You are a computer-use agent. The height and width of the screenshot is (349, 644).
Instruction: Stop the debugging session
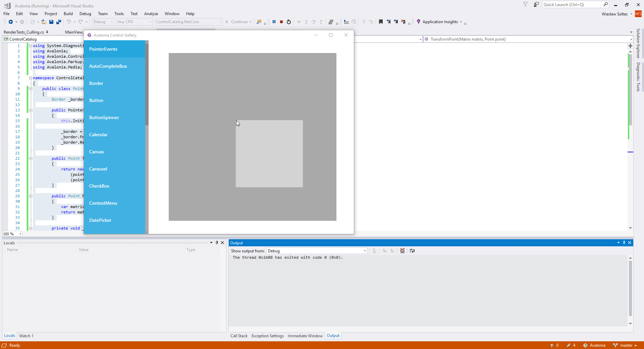tap(281, 22)
